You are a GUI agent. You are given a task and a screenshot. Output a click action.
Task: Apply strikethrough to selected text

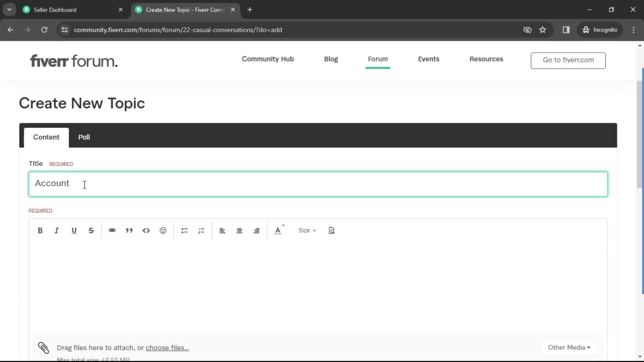[91, 230]
